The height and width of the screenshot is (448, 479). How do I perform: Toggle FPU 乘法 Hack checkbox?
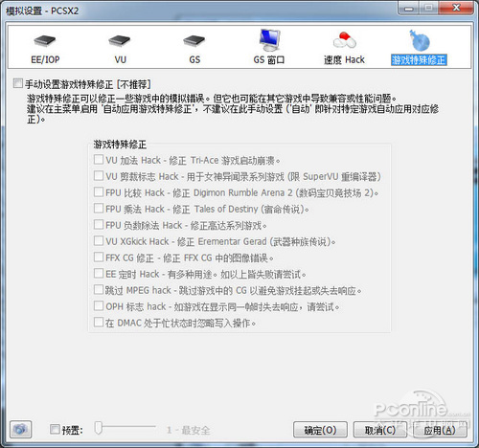point(99,208)
